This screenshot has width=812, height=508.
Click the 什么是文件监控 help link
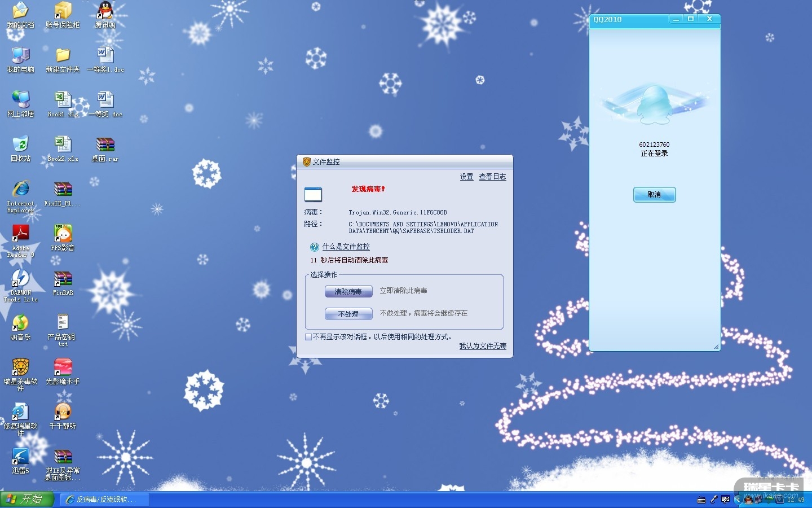point(346,247)
